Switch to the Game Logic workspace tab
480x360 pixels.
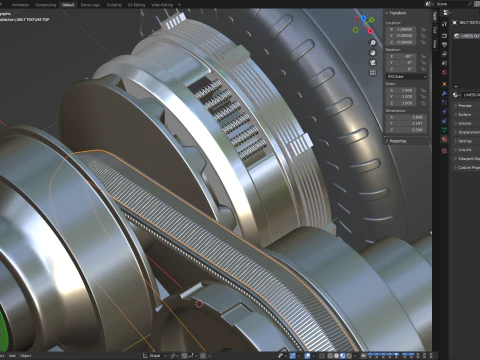(x=90, y=5)
